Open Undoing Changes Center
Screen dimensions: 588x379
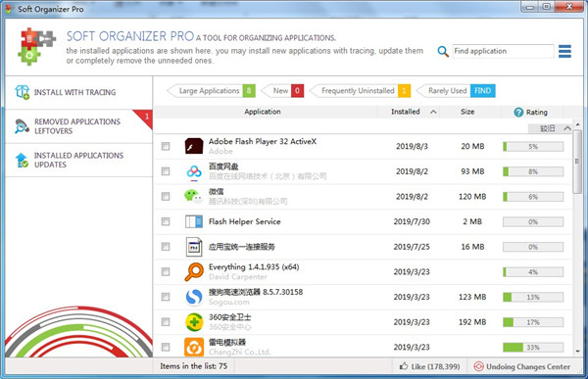(x=522, y=366)
